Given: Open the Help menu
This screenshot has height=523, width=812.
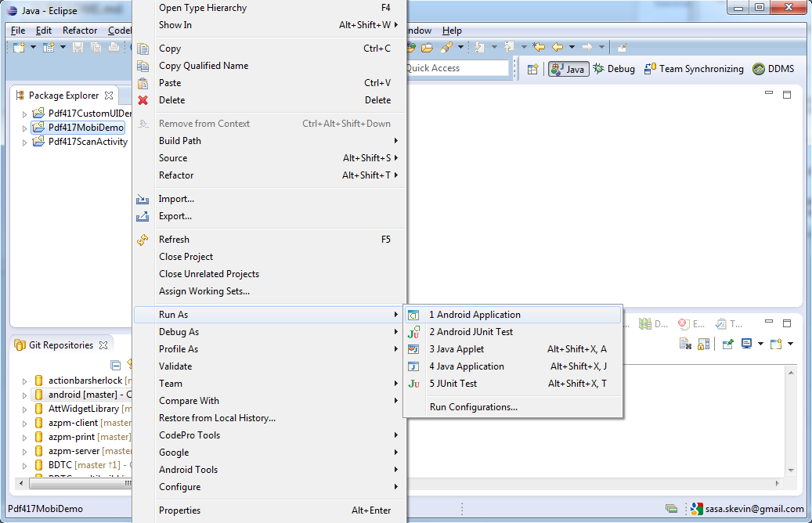Looking at the screenshot, I should pyautogui.click(x=452, y=31).
